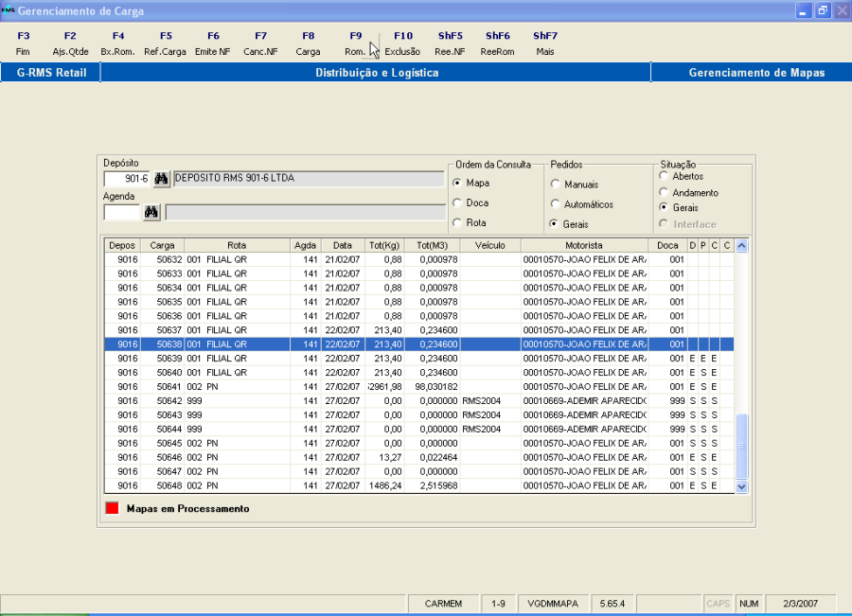Click the Doca column header
852x616 pixels.
667,245
